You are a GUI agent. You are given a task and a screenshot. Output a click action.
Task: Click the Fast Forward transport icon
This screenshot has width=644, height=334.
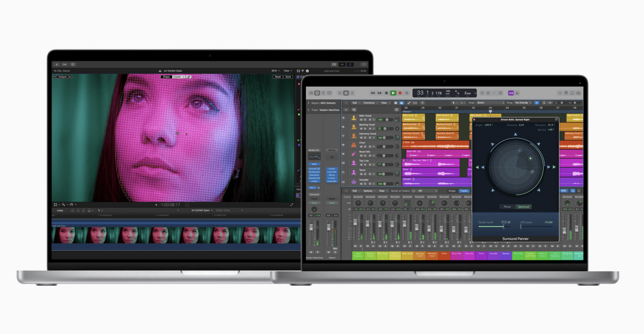point(379,93)
